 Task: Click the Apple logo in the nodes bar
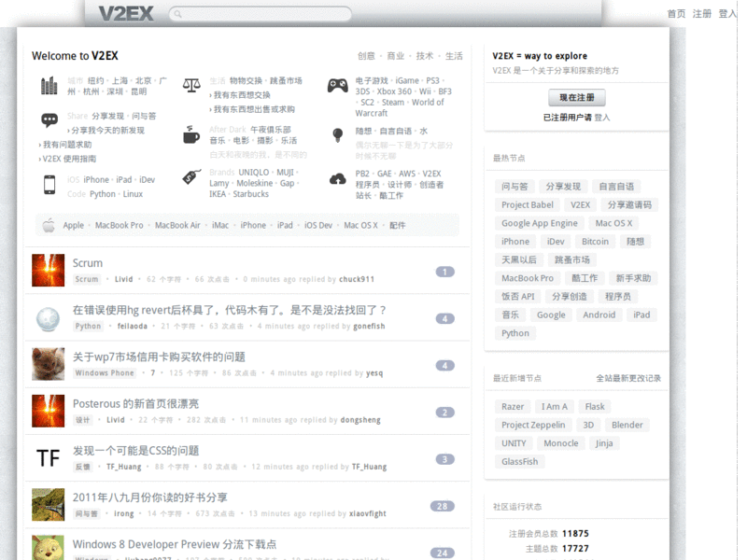click(48, 224)
